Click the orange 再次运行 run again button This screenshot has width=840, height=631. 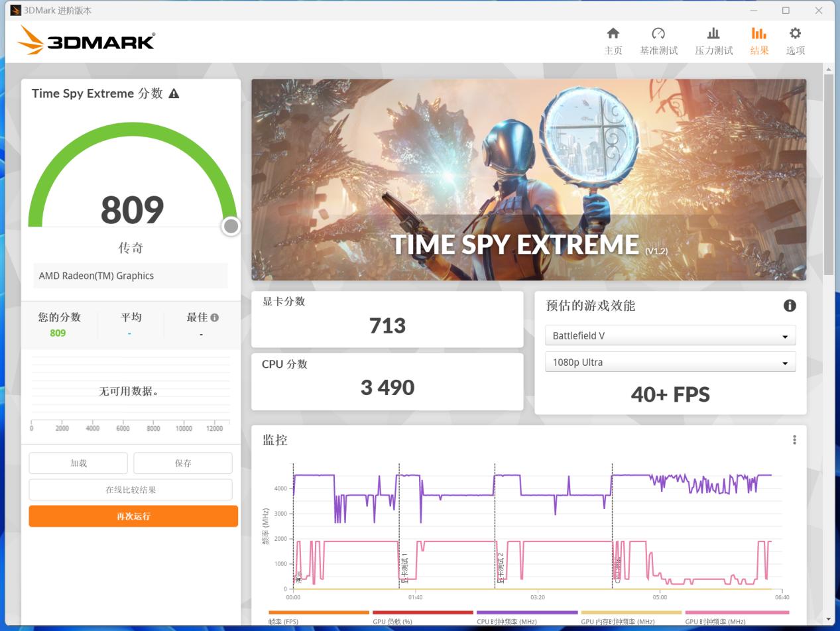pos(133,516)
